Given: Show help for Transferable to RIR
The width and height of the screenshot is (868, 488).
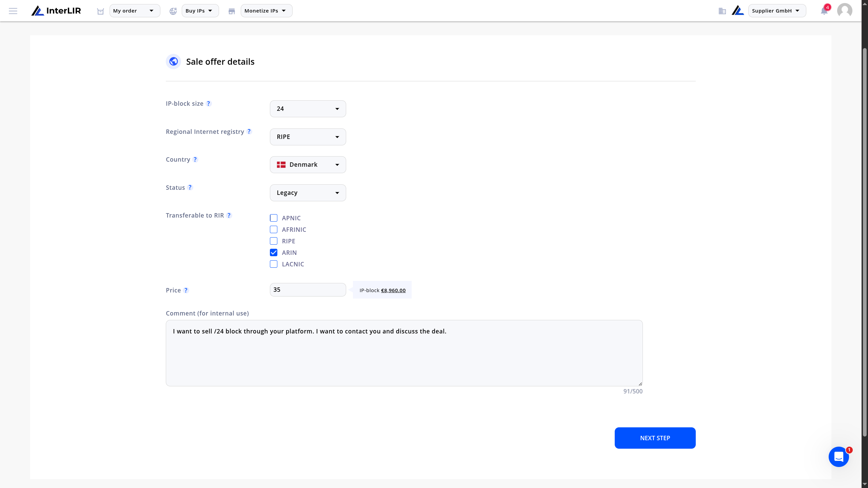Looking at the screenshot, I should coord(229,216).
